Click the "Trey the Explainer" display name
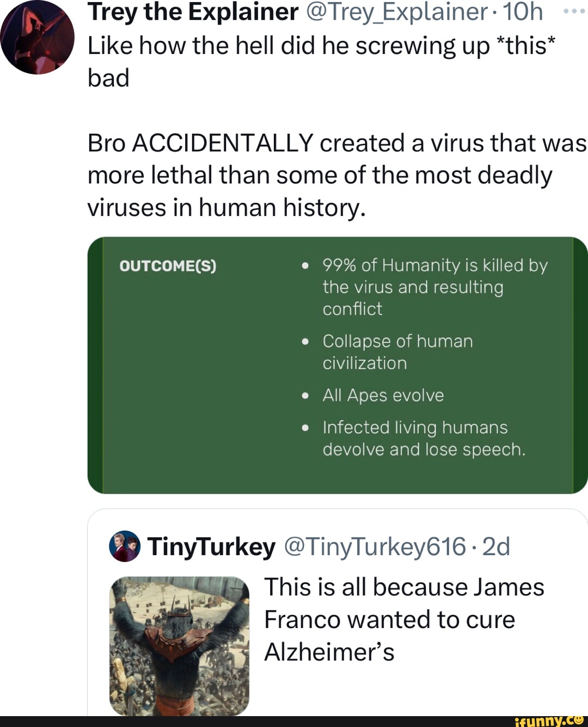 pos(193,12)
